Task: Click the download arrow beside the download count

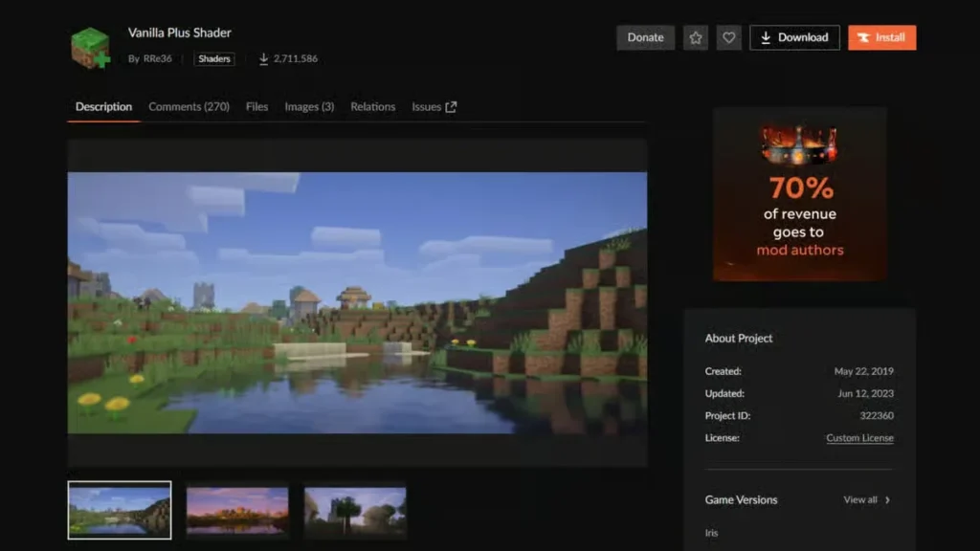Action: coord(264,58)
